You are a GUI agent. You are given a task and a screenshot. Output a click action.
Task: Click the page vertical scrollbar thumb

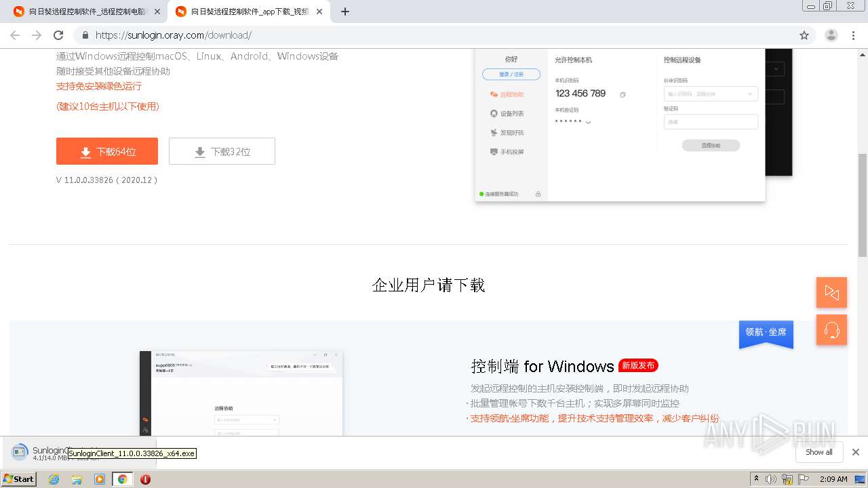click(x=863, y=205)
